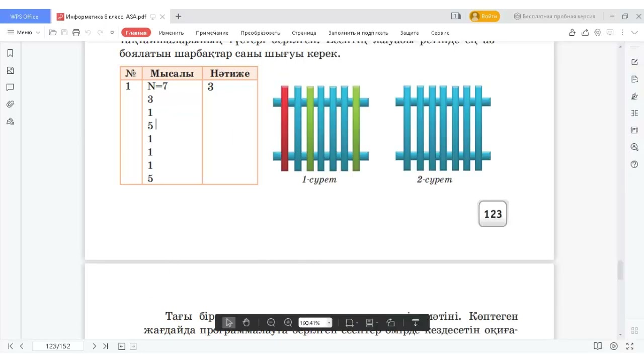The width and height of the screenshot is (644, 362).
Task: Close the Информатика 8 класс. ASA.pdf tab
Action: [x=163, y=17]
